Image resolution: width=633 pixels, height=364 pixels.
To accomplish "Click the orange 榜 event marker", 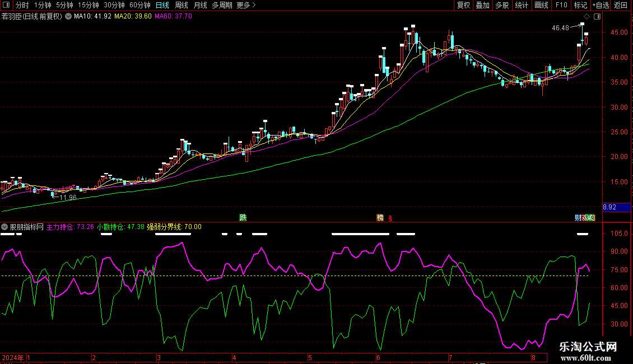I will click(380, 217).
